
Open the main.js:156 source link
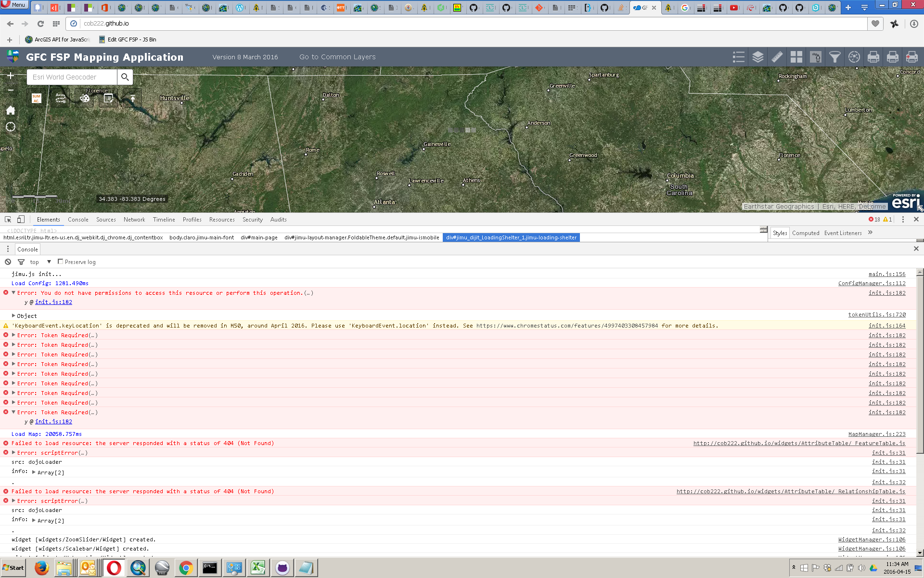click(x=887, y=274)
